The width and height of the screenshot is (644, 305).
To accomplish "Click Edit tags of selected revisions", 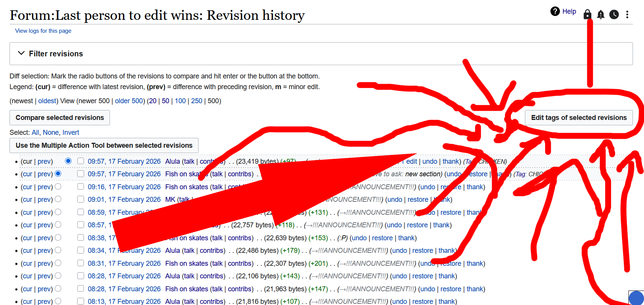I will [x=579, y=118].
